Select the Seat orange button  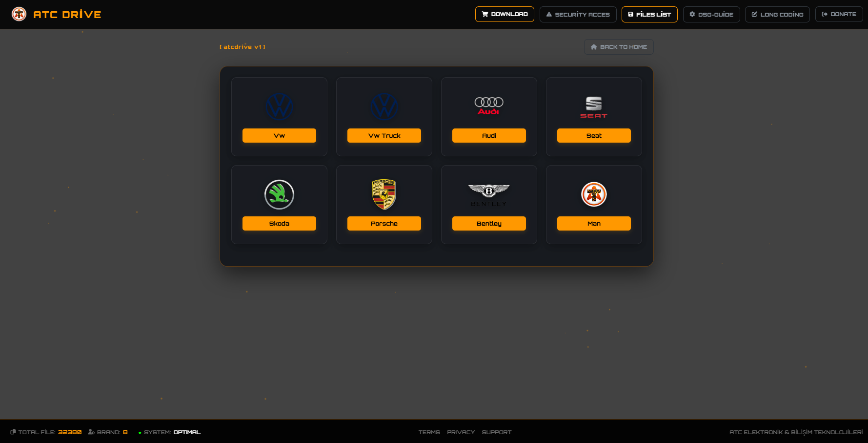click(x=594, y=135)
